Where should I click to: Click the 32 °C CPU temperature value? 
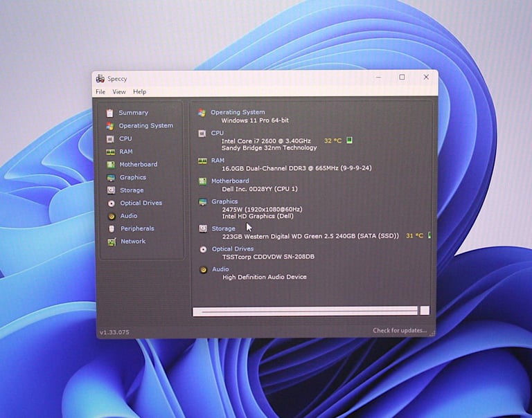click(332, 140)
